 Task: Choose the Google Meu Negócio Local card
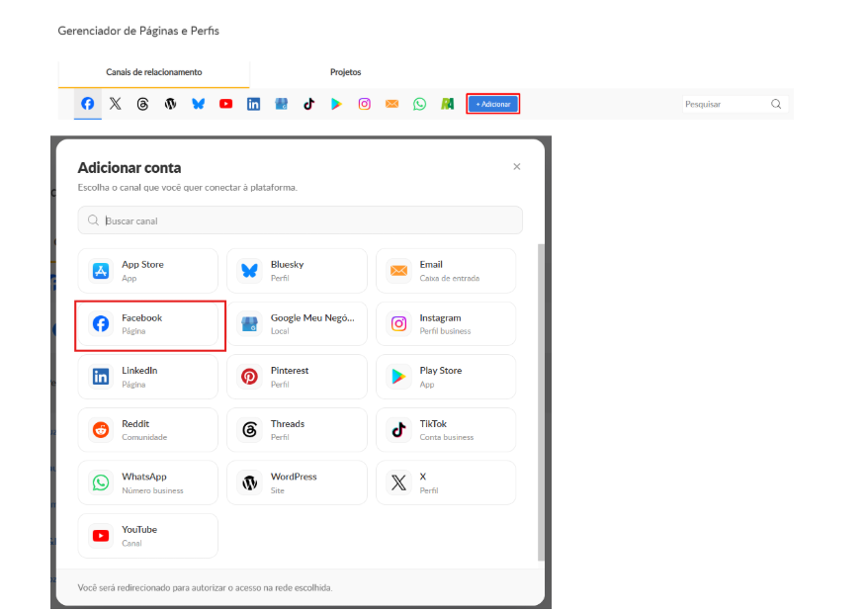[x=297, y=324]
